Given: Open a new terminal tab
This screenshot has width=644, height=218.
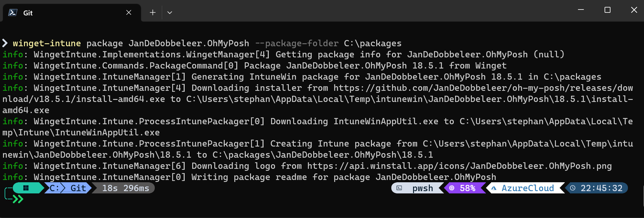Looking at the screenshot, I should [x=152, y=12].
